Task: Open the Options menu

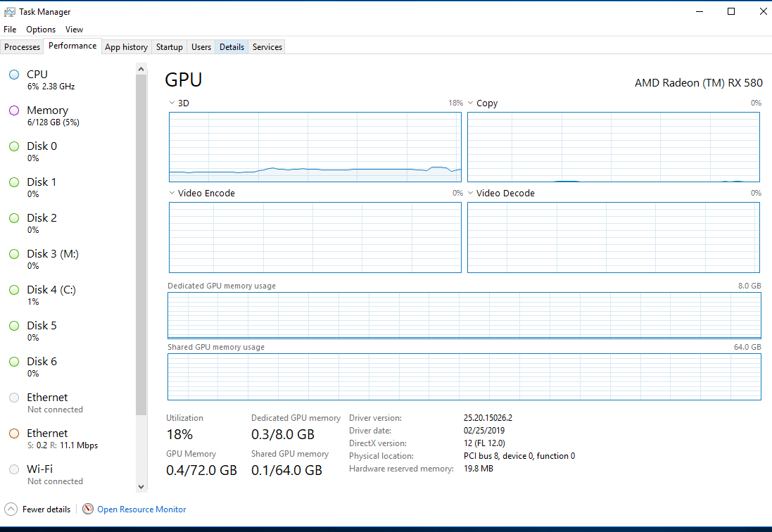Action: (41, 30)
